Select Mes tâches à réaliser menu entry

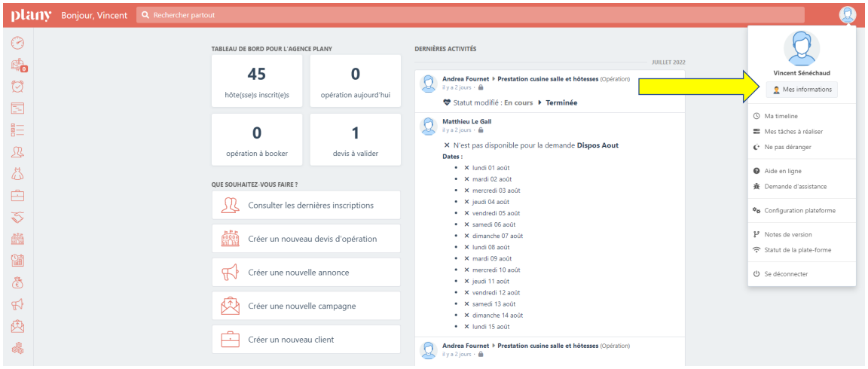[x=793, y=132]
